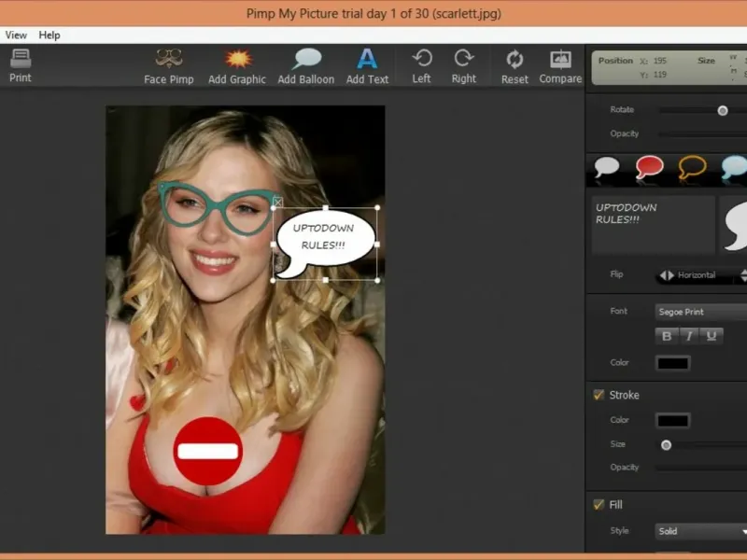Click the font Color swatch
The image size is (747, 560).
click(672, 363)
